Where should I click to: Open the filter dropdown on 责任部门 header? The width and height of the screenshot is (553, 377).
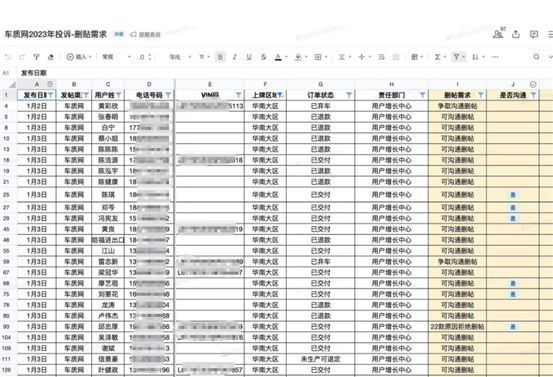tap(422, 95)
